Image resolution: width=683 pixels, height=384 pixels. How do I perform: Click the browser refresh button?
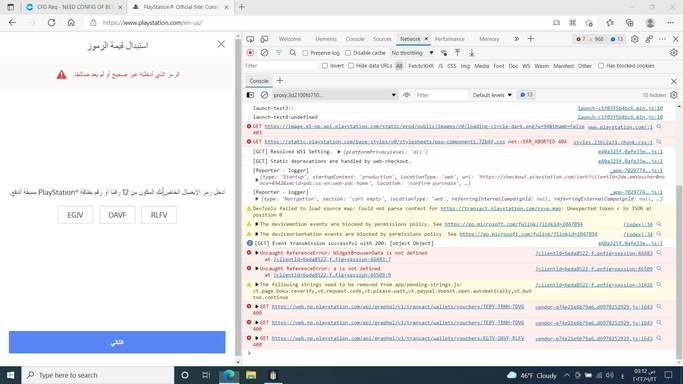click(51, 23)
